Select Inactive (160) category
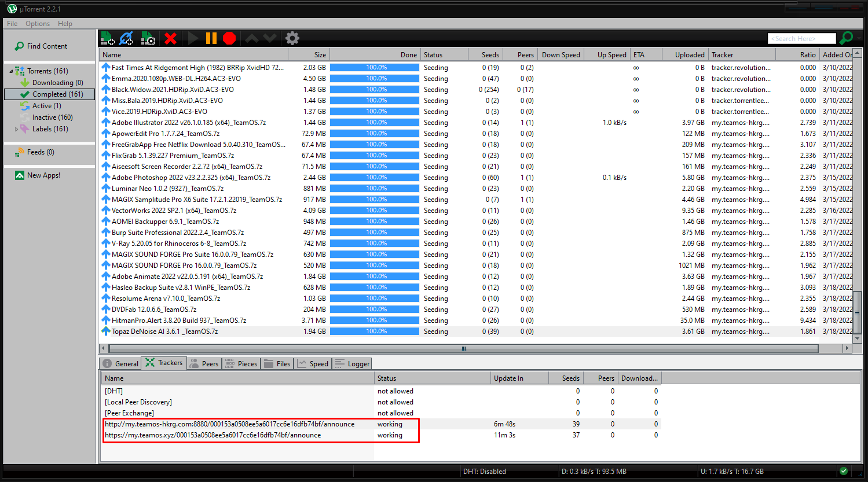This screenshot has width=868, height=482. 53,117
